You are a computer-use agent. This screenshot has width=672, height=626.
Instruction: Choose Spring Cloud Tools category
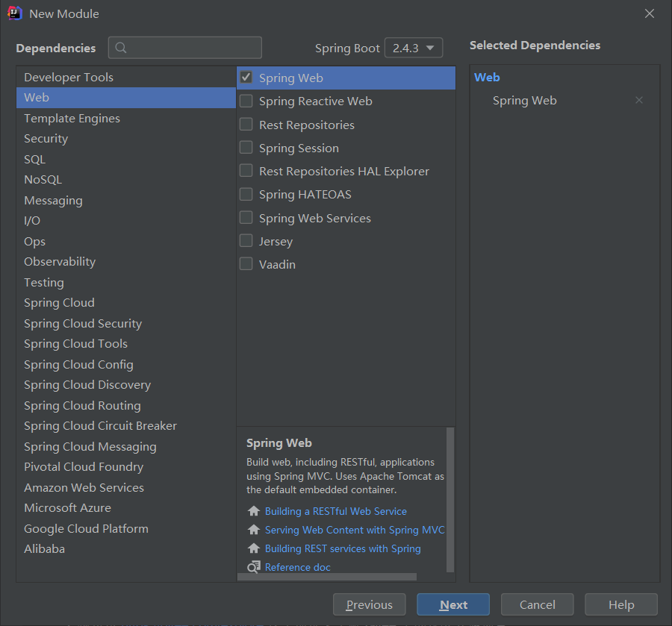[126, 344]
